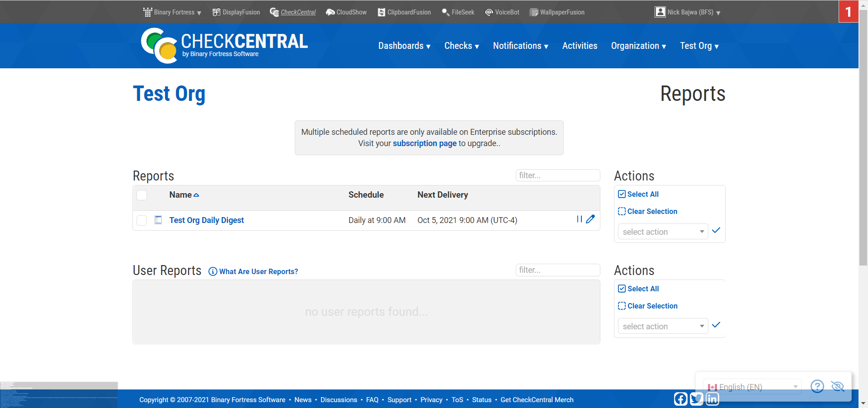Click the help question mark icon
The width and height of the screenshot is (868, 408).
817,386
